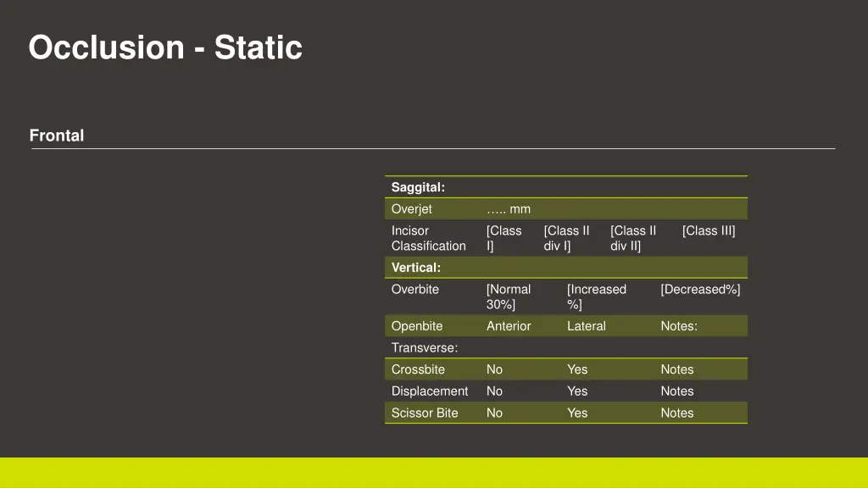Click 'Notes' in the Displacement row
This screenshot has width=868, height=488.
click(677, 391)
